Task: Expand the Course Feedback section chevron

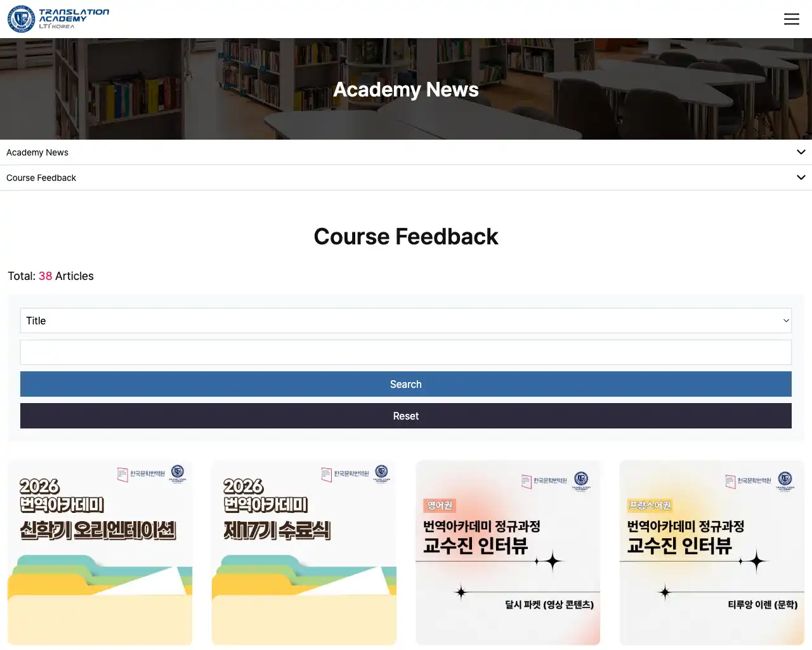Action: tap(801, 178)
